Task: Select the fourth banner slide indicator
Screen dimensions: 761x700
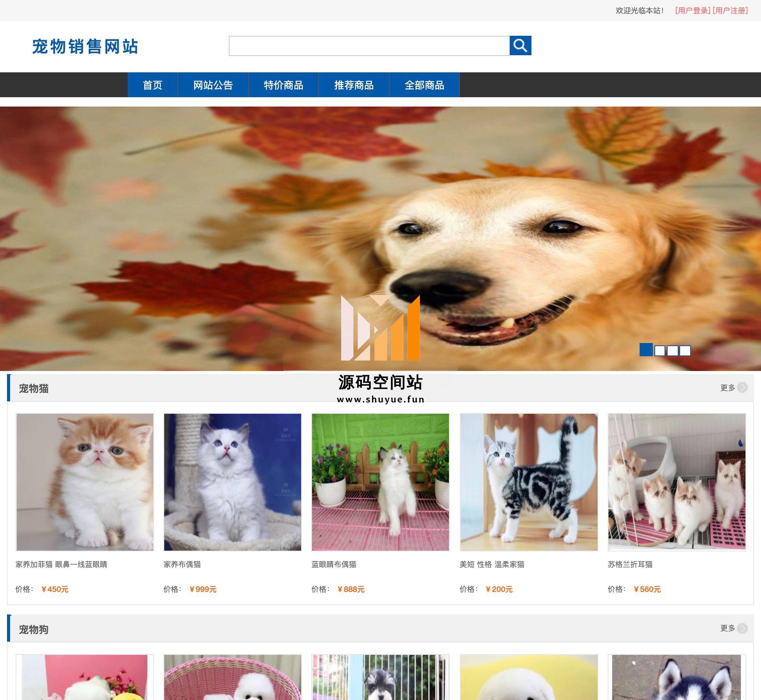Action: point(685,351)
